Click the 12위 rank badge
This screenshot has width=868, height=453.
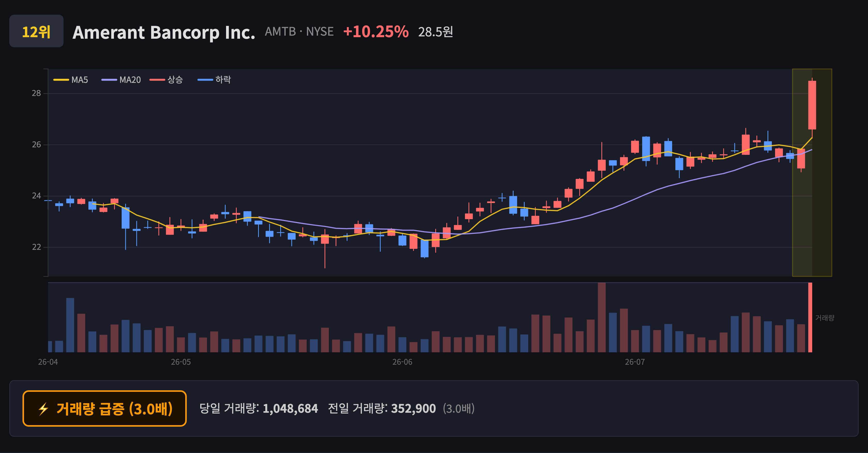(36, 31)
